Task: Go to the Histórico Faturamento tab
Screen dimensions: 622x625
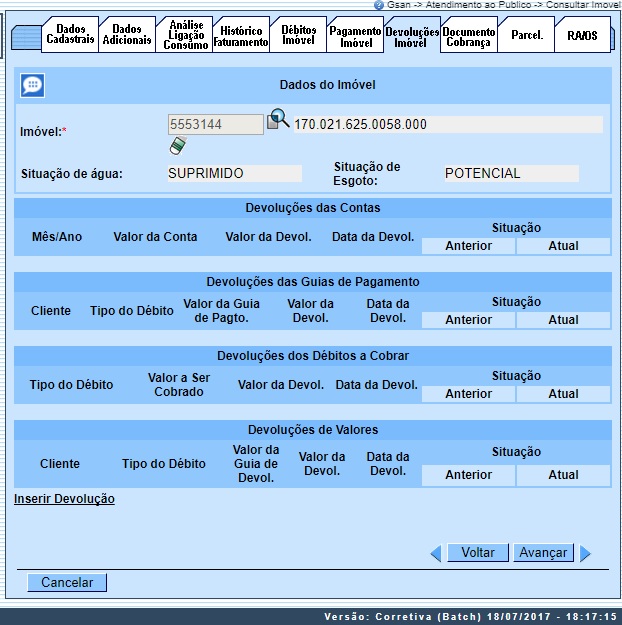Action: pos(241,37)
